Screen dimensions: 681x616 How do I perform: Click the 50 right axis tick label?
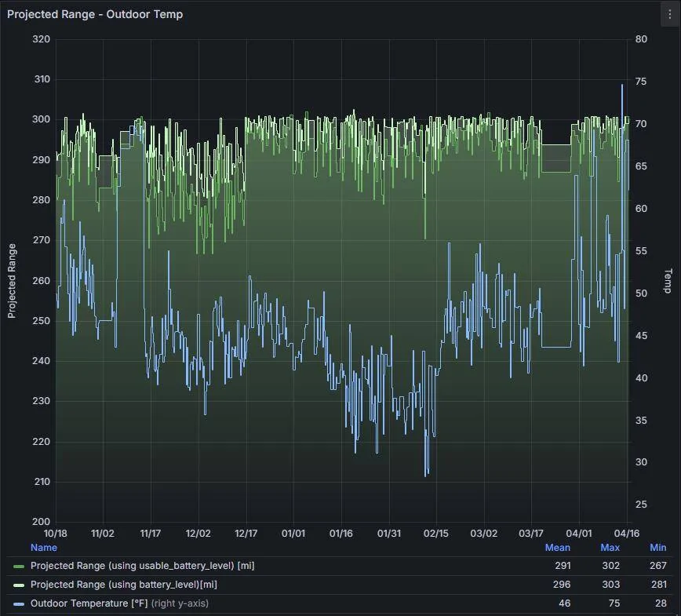[x=641, y=293]
